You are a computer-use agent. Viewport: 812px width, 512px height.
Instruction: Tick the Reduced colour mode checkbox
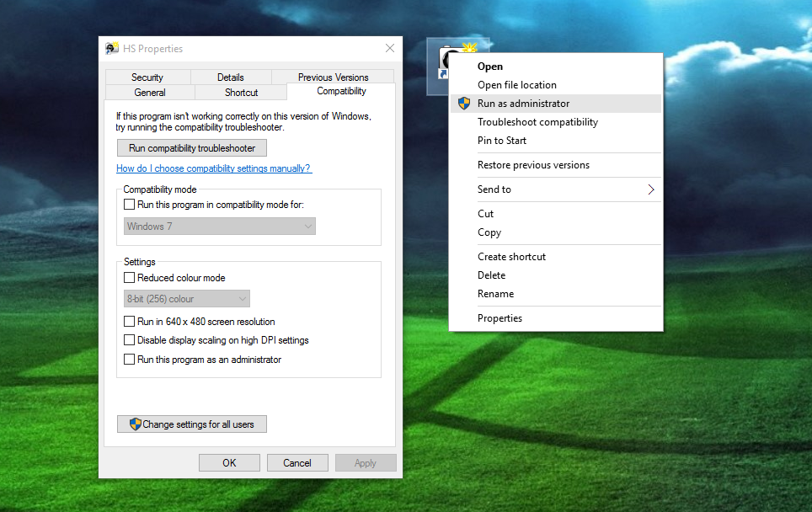(x=130, y=278)
